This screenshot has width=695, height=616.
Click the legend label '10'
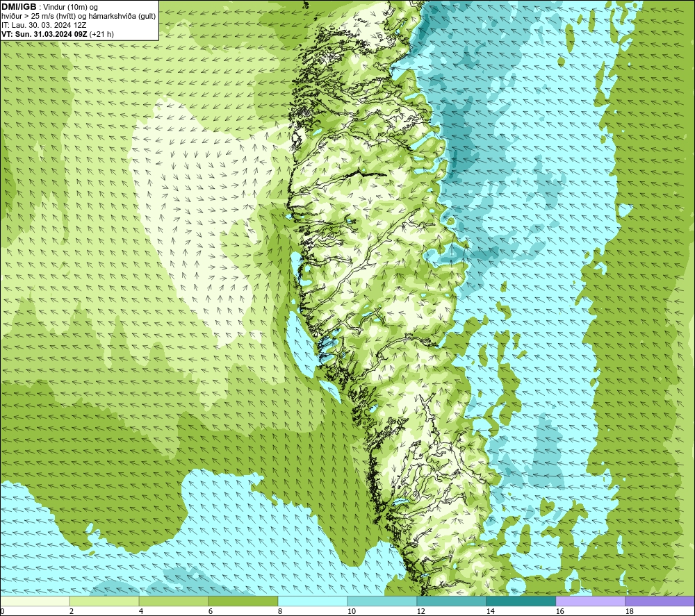click(x=351, y=612)
